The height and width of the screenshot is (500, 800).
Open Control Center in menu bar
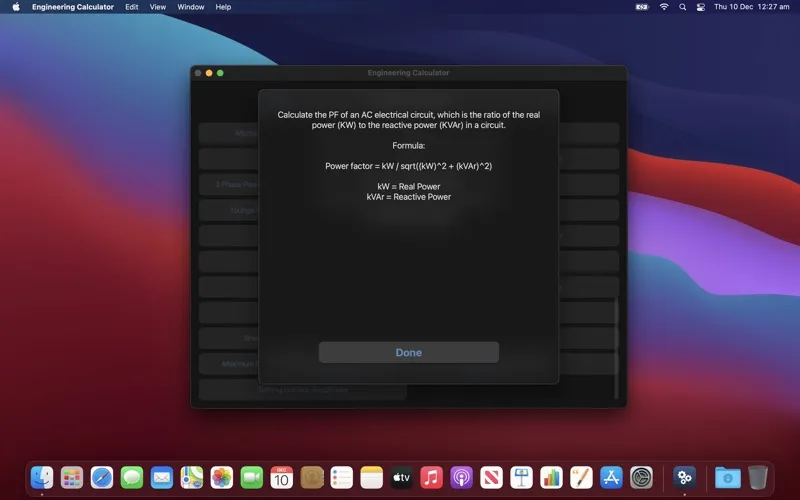tap(701, 7)
